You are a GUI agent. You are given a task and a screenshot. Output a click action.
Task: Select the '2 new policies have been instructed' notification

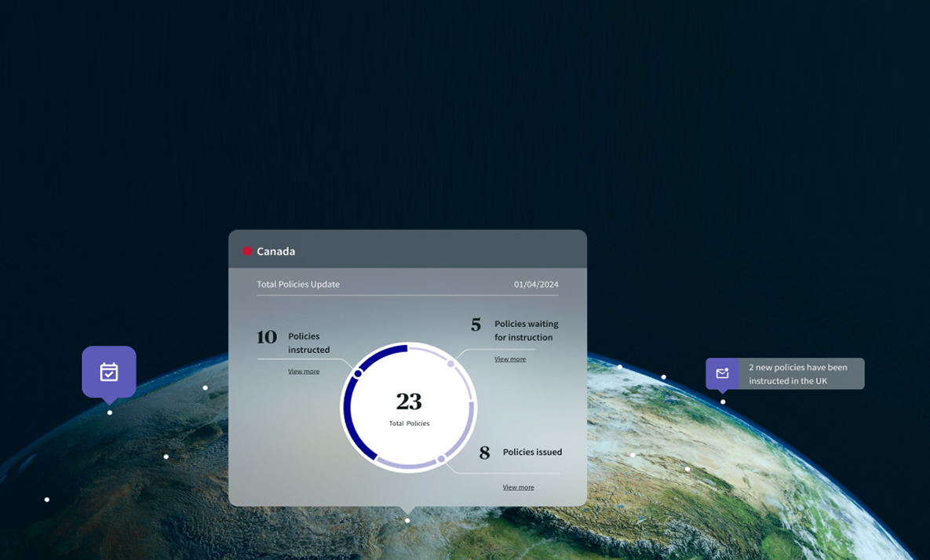pyautogui.click(x=785, y=373)
